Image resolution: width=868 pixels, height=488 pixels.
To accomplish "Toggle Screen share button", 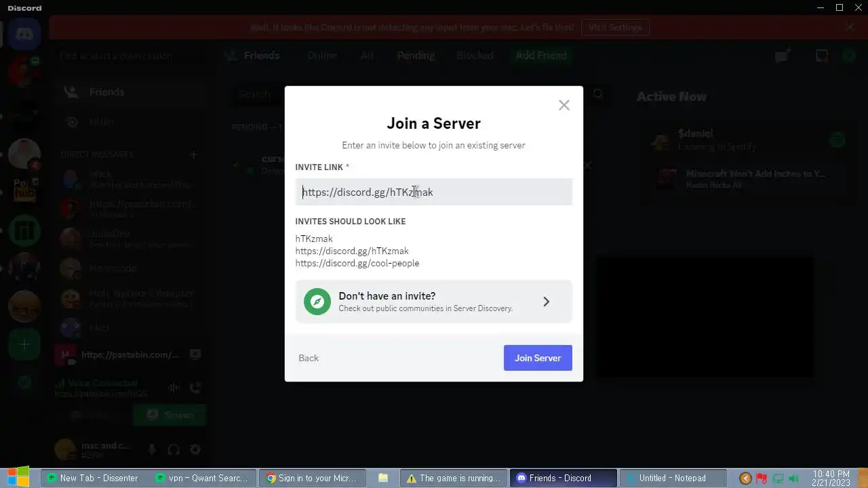I will [x=170, y=415].
